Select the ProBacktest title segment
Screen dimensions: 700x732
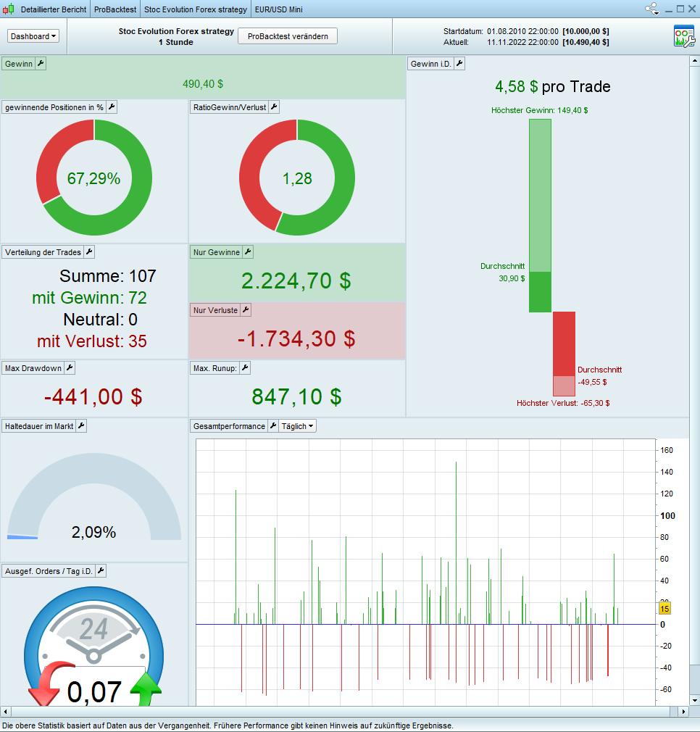click(115, 9)
